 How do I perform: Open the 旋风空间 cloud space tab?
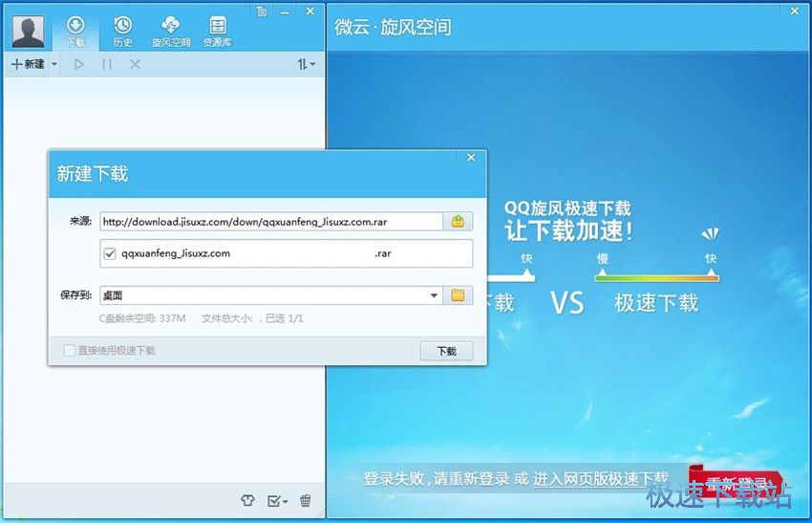coord(171,32)
